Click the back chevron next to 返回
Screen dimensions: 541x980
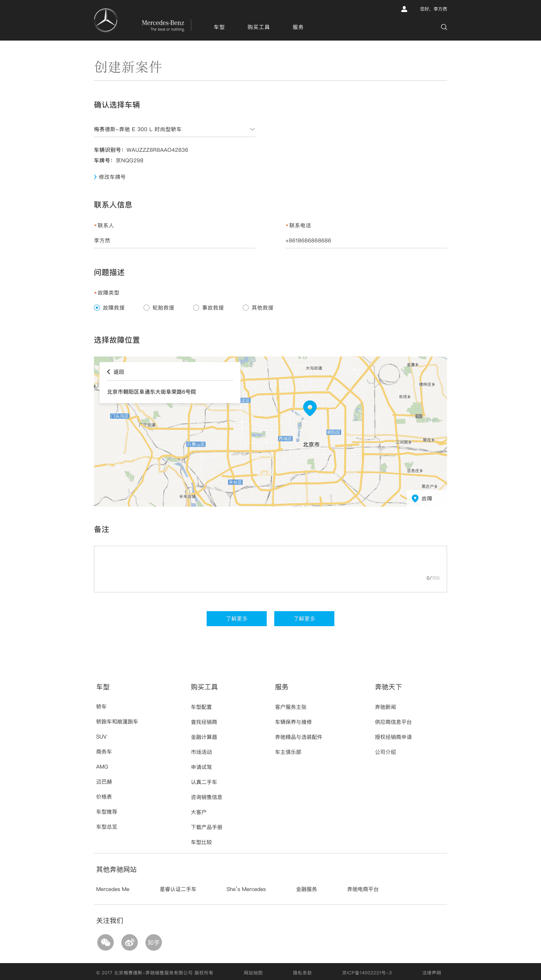pos(109,372)
